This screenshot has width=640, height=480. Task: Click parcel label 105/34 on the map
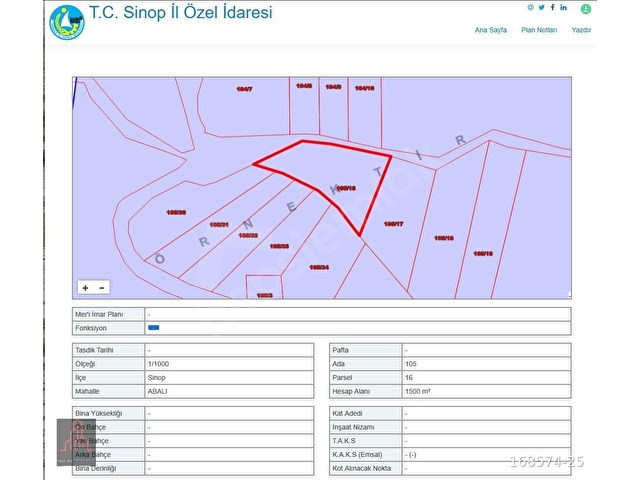[319, 267]
